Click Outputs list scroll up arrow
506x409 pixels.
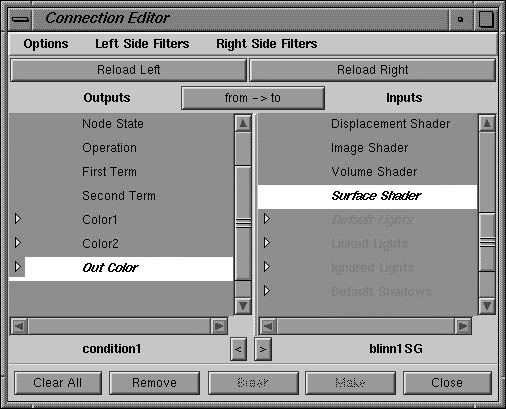coord(243,124)
